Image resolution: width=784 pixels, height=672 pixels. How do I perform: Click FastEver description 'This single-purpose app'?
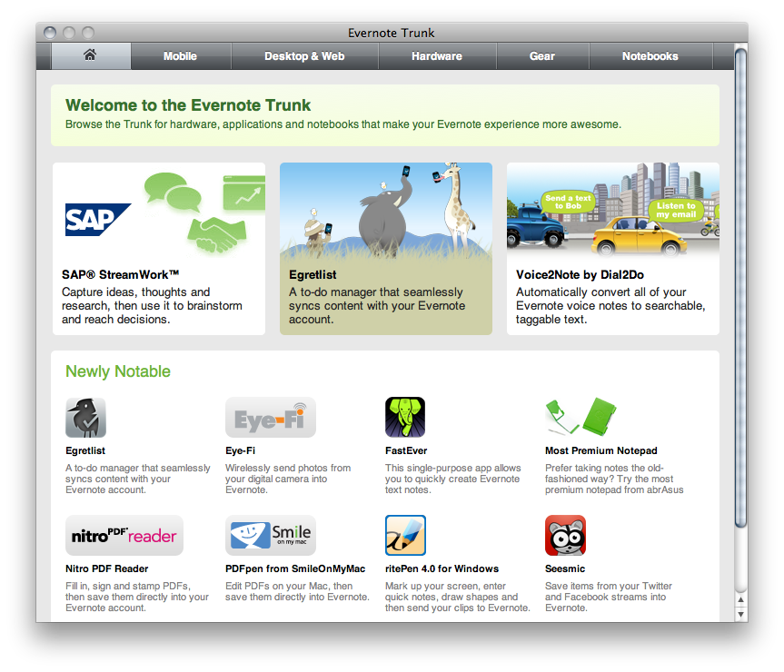[x=453, y=479]
